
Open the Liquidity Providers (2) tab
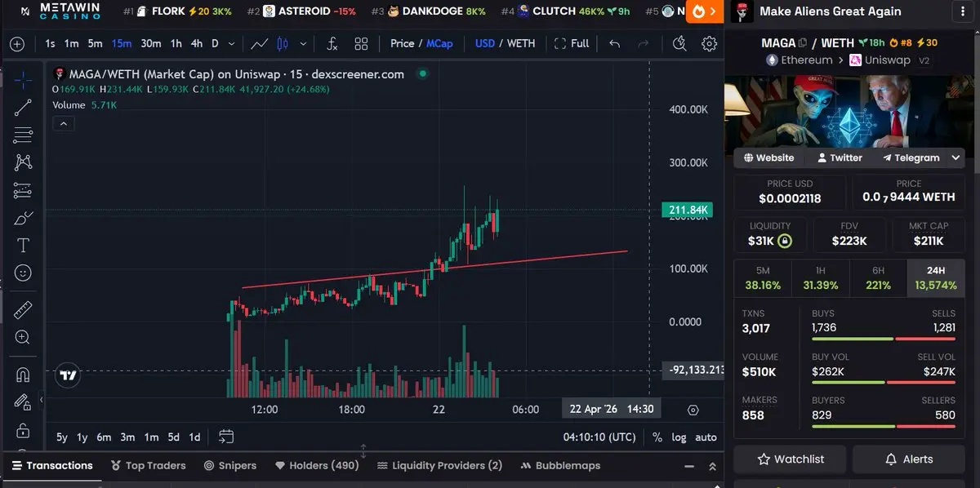click(439, 465)
